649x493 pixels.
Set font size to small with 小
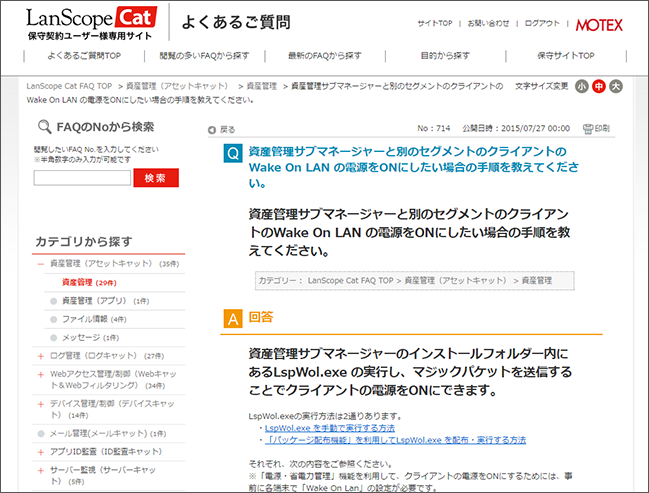(582, 86)
